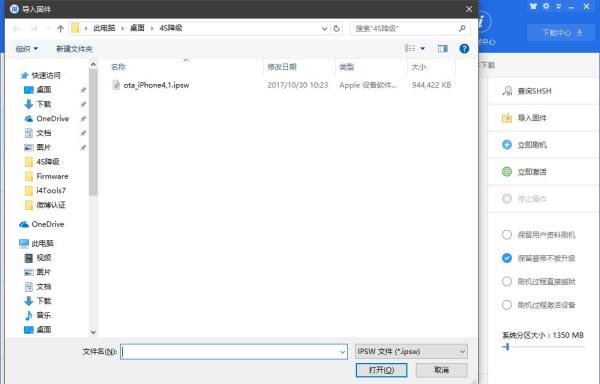Click the Back navigation arrow in the dialog
The height and width of the screenshot is (384, 600).
pos(16,28)
